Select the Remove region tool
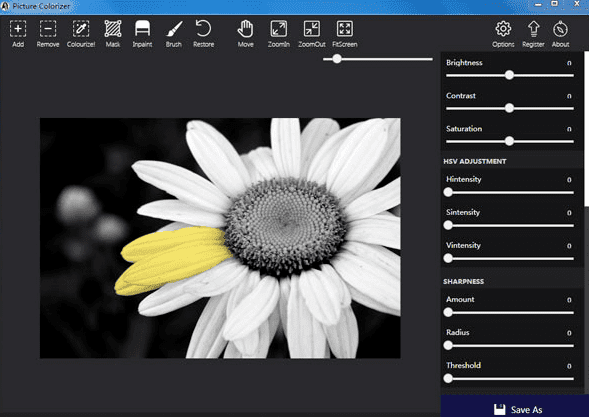 (48, 34)
